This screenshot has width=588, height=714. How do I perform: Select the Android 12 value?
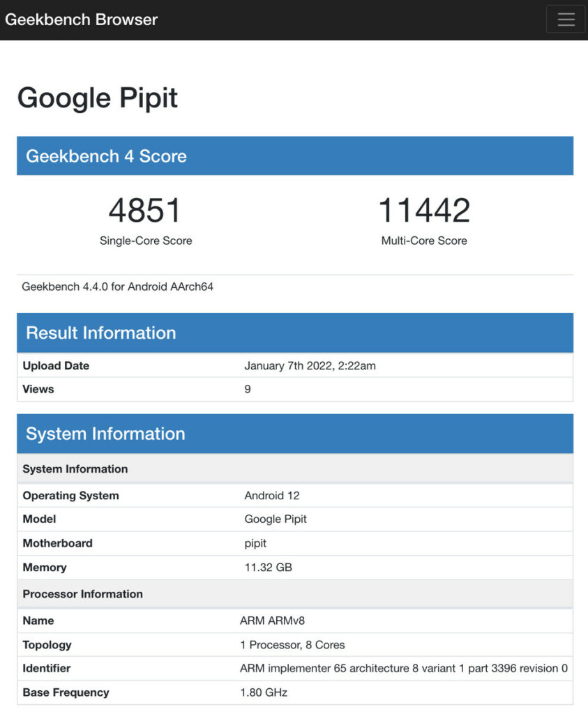click(272, 496)
